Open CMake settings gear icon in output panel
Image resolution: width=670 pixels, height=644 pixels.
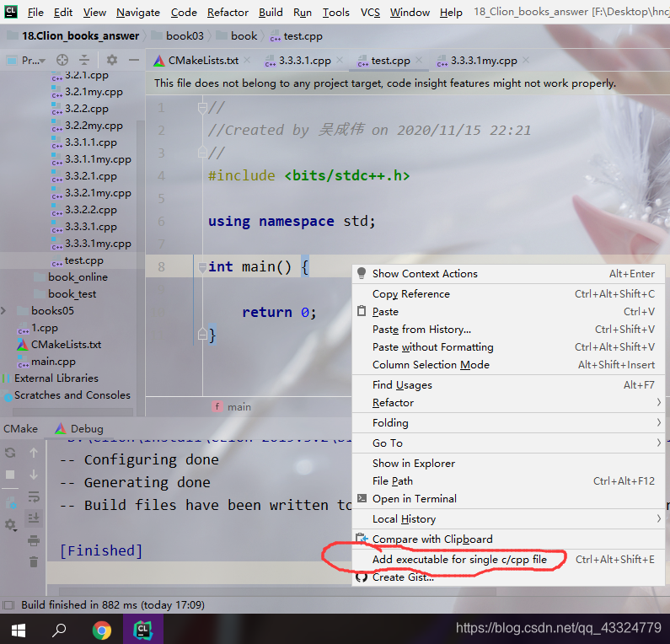(10, 525)
